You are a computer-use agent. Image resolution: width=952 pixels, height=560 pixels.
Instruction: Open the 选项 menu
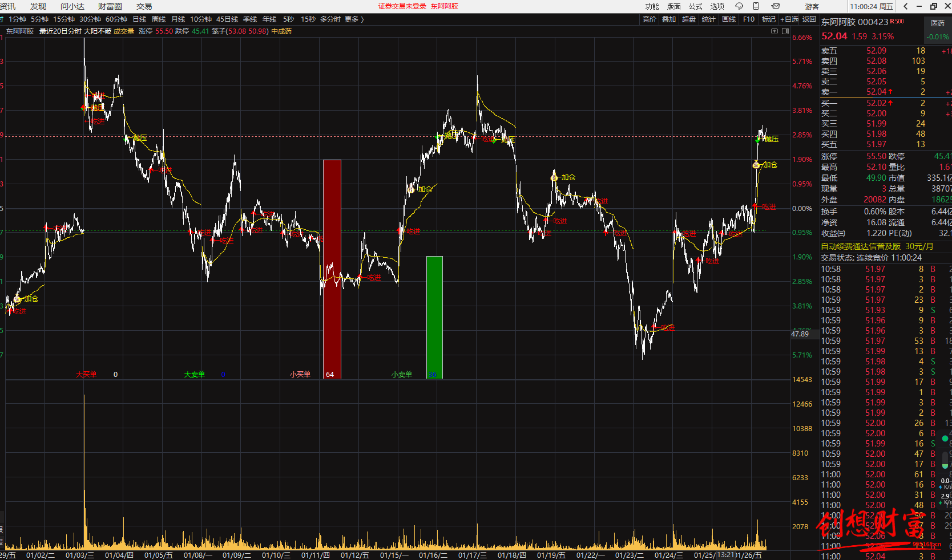pyautogui.click(x=717, y=6)
